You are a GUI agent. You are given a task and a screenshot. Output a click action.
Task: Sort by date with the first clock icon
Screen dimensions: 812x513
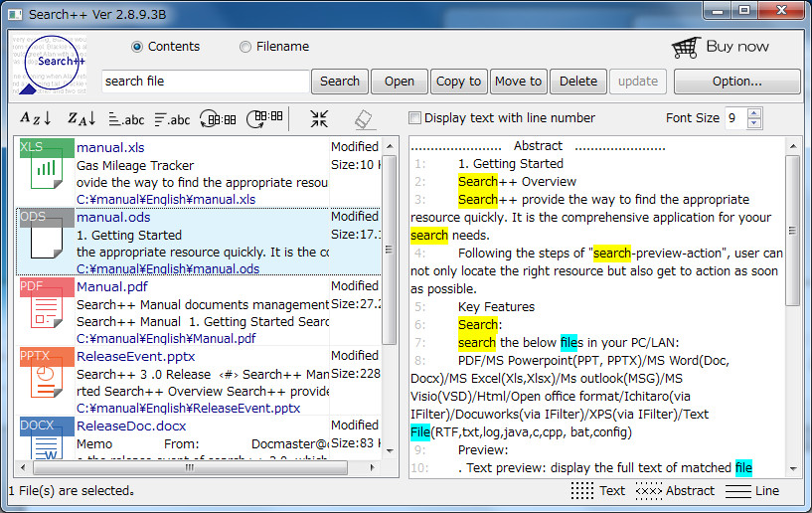(x=218, y=119)
